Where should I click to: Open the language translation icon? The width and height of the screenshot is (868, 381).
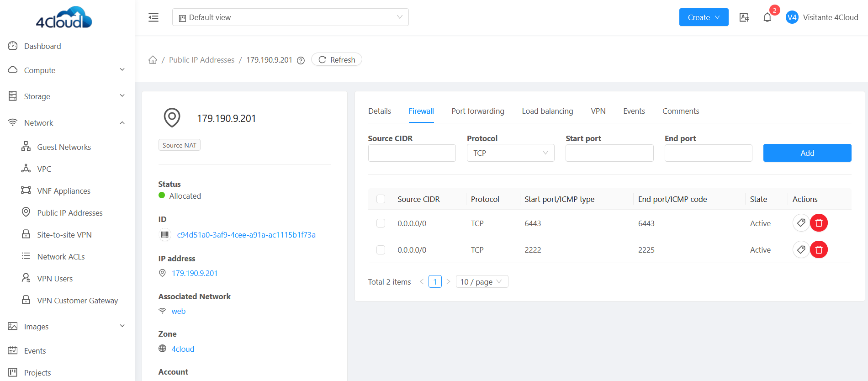tap(744, 17)
